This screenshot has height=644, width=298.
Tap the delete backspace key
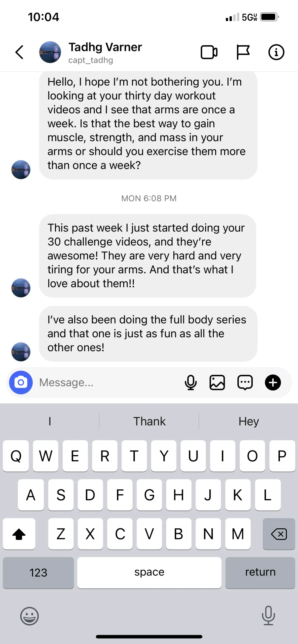click(279, 534)
